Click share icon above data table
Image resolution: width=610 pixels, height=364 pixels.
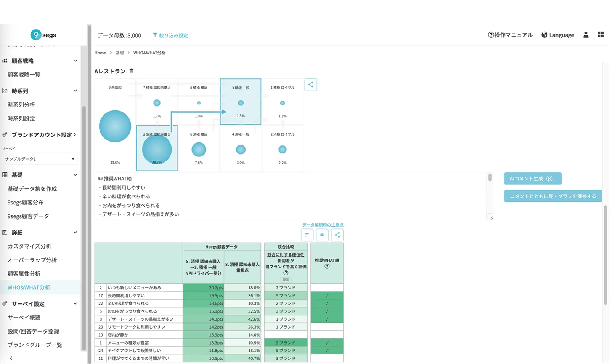pyautogui.click(x=337, y=235)
